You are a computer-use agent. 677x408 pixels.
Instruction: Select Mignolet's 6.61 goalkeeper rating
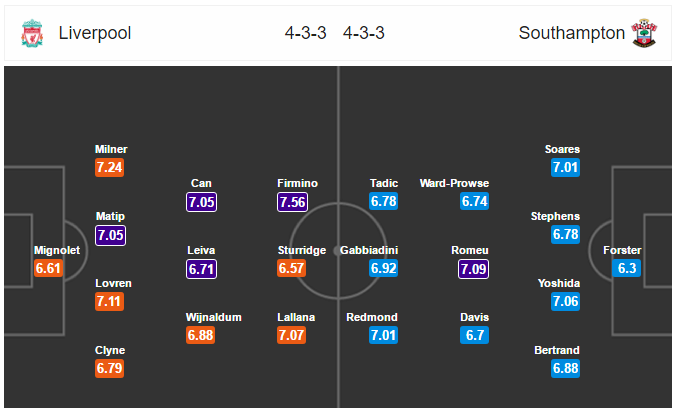[48, 268]
